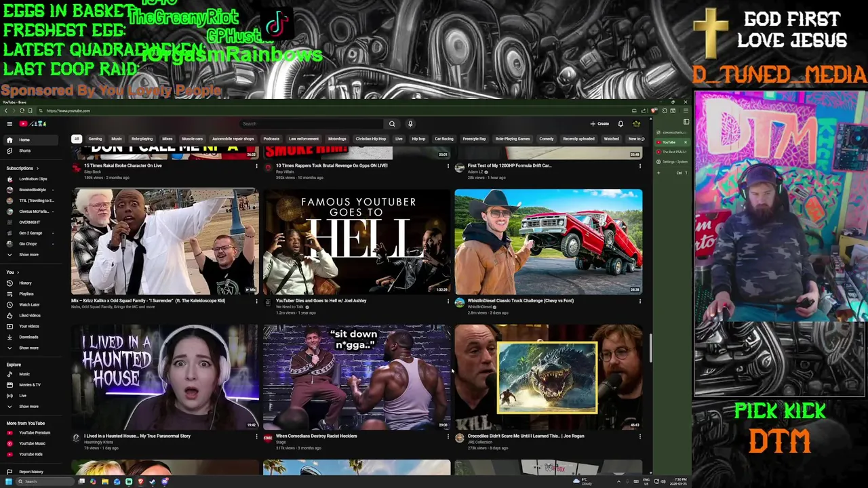Click the page vertical scrollbar thumb
Image resolution: width=868 pixels, height=488 pixels.
[x=650, y=348]
